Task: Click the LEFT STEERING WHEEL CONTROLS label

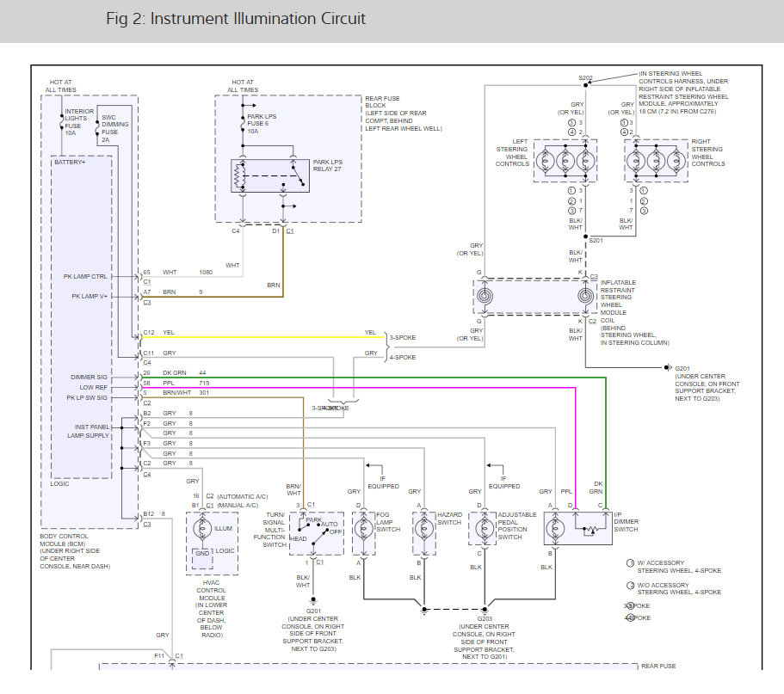Action: pos(513,152)
